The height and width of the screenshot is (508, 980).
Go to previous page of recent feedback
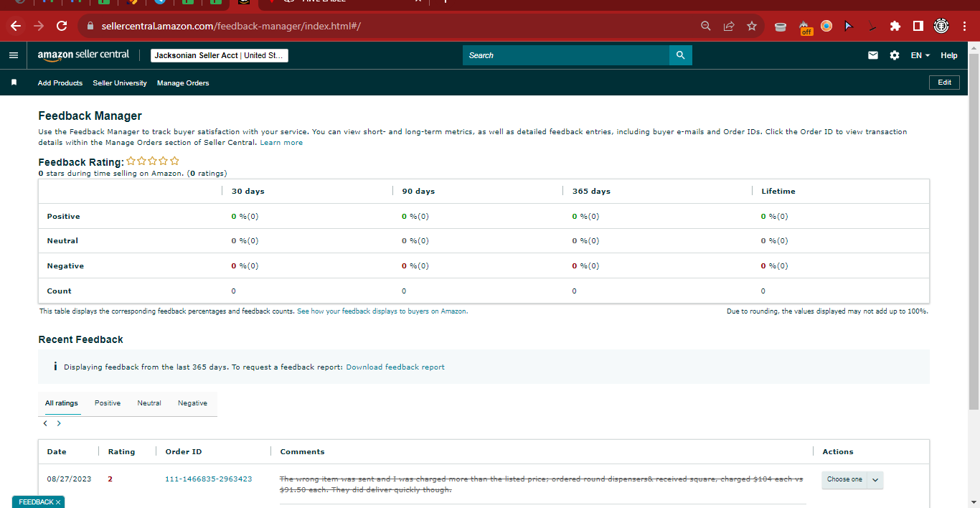pos(45,423)
